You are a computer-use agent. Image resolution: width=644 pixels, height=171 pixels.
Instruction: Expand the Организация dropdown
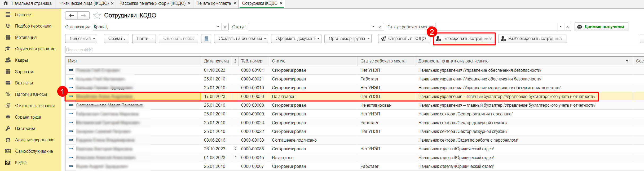pos(218,27)
